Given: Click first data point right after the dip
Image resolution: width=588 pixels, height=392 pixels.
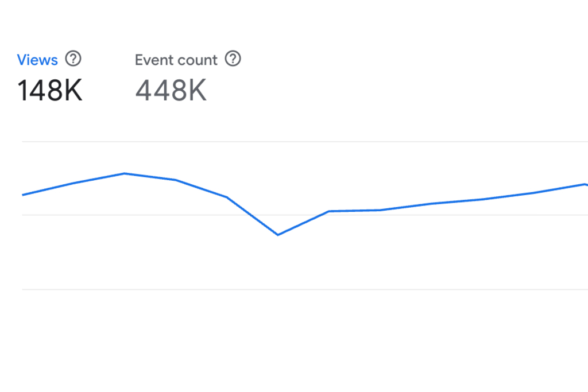Looking at the screenshot, I should click(x=329, y=211).
